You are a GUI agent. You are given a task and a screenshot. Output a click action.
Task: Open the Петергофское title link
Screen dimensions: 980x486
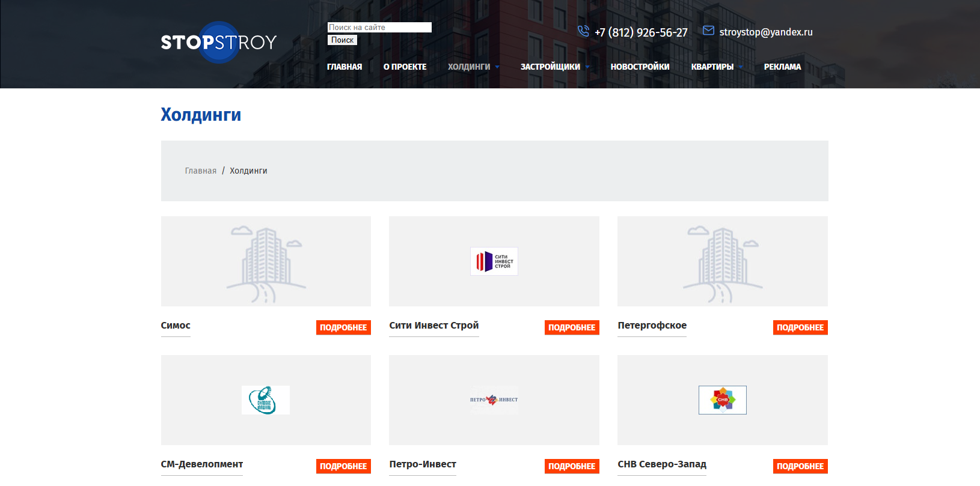click(x=652, y=326)
